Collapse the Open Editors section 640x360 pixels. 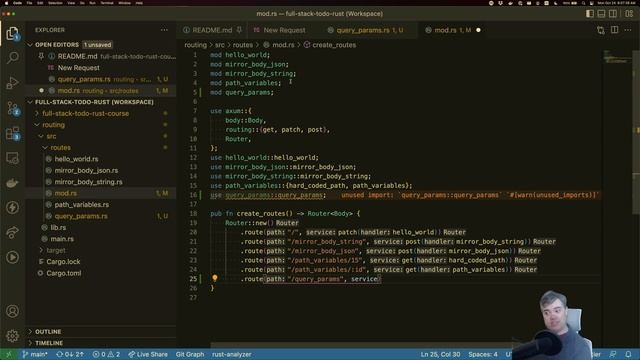click(x=56, y=44)
